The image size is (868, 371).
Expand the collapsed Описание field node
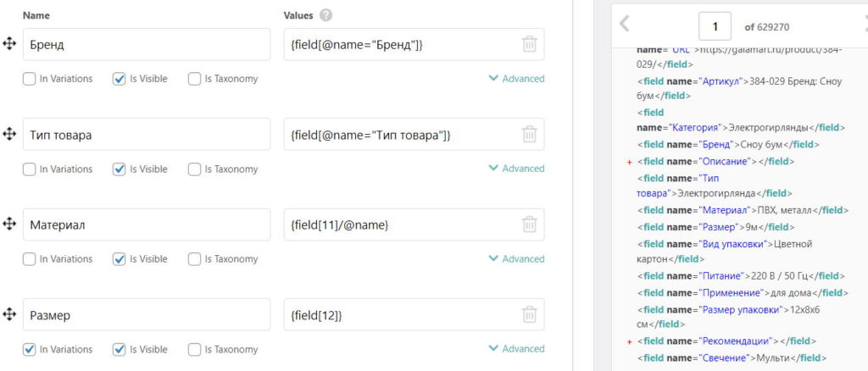click(x=629, y=161)
